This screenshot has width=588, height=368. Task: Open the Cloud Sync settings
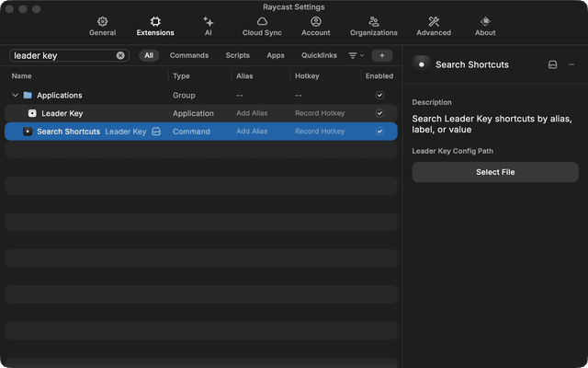(261, 26)
